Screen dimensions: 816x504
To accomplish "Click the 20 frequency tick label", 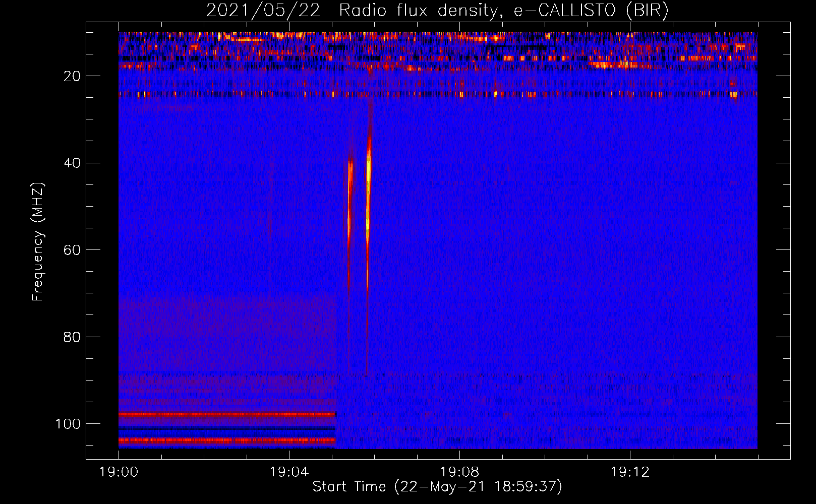I will 72,76.
